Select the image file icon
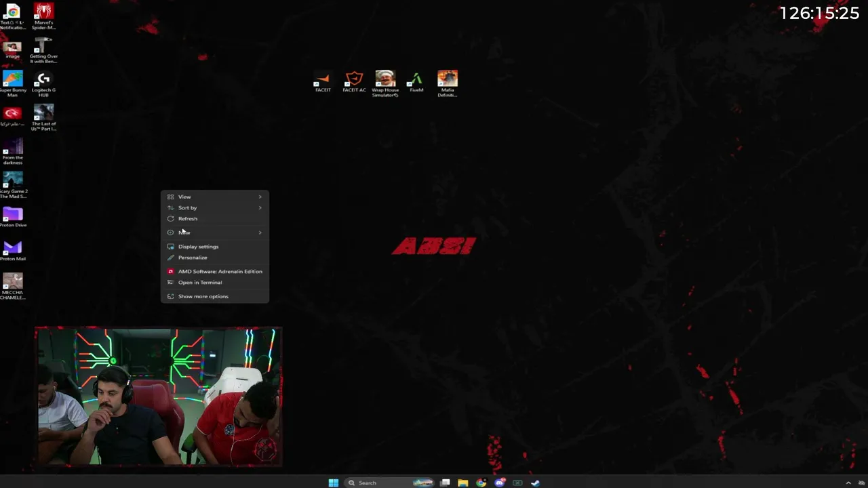Image resolution: width=868 pixels, height=488 pixels. tap(12, 50)
